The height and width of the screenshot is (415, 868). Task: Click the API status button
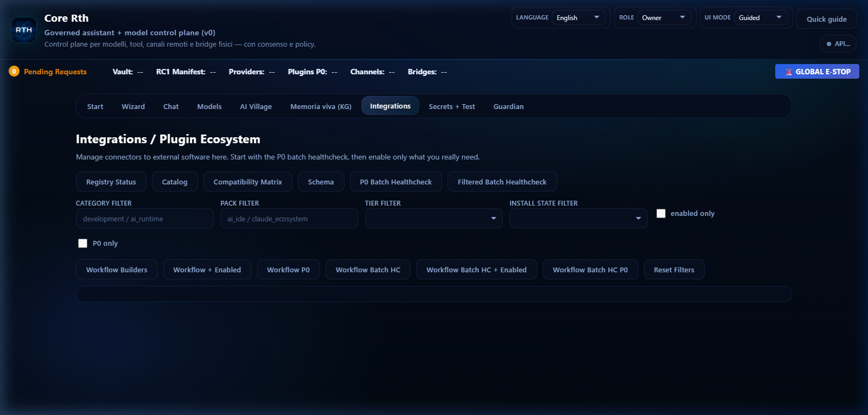[x=838, y=44]
